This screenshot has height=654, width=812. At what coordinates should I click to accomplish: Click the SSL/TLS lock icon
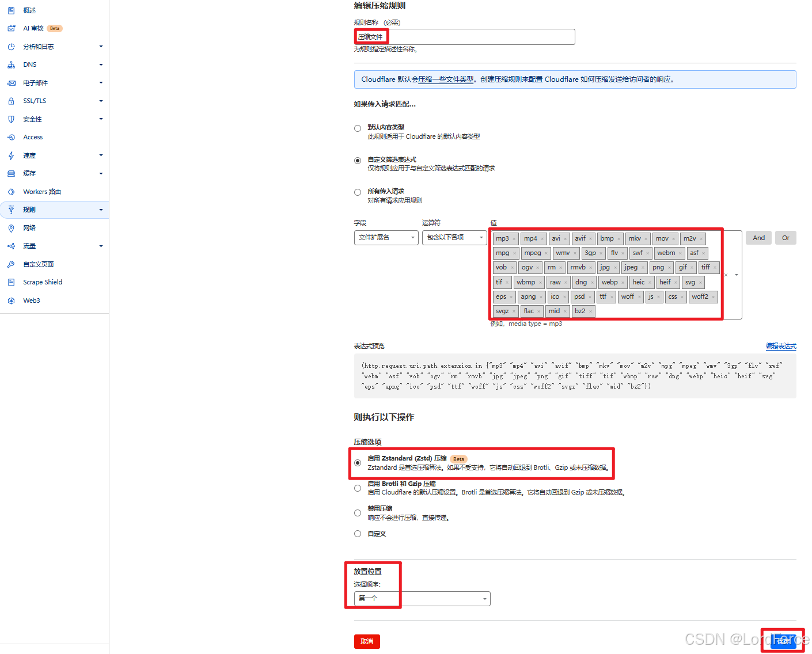[x=11, y=101]
